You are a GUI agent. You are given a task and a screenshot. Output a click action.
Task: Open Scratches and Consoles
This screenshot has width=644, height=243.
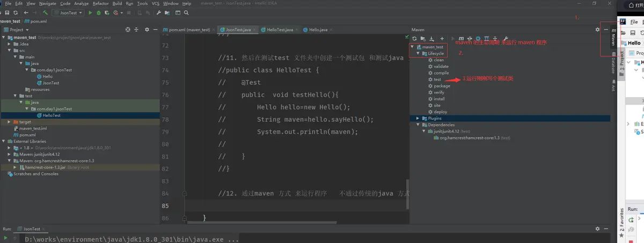[x=36, y=174]
